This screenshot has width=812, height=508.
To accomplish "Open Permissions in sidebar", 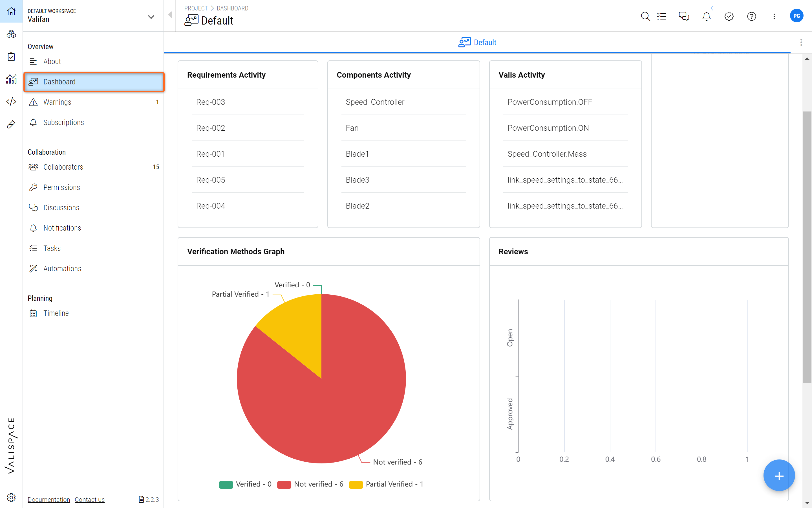I will tap(94, 187).
